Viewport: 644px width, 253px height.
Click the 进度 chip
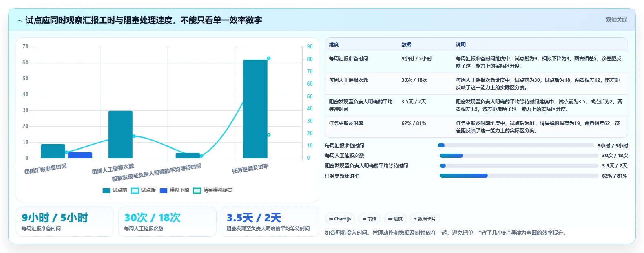pos(395,219)
